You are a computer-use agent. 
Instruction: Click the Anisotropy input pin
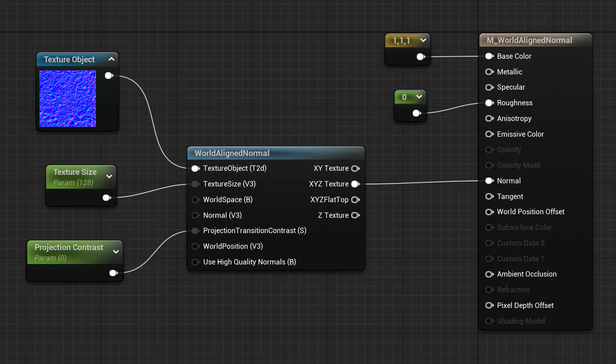489,118
